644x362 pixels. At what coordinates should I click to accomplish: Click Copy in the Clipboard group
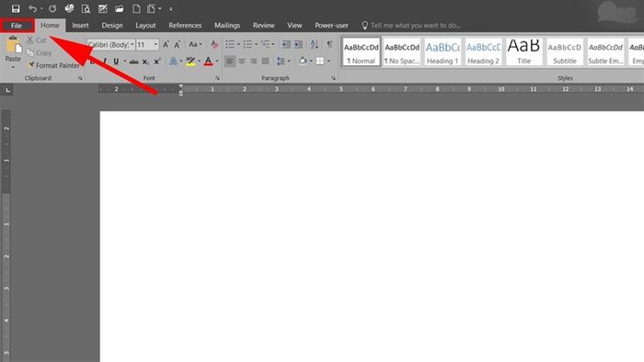(x=39, y=53)
